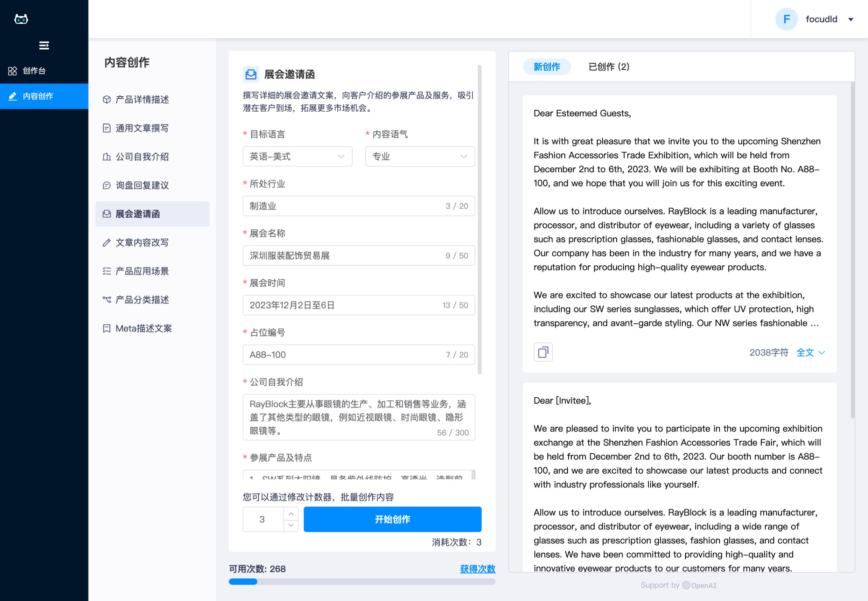Click copy icon under first invitation

(542, 352)
